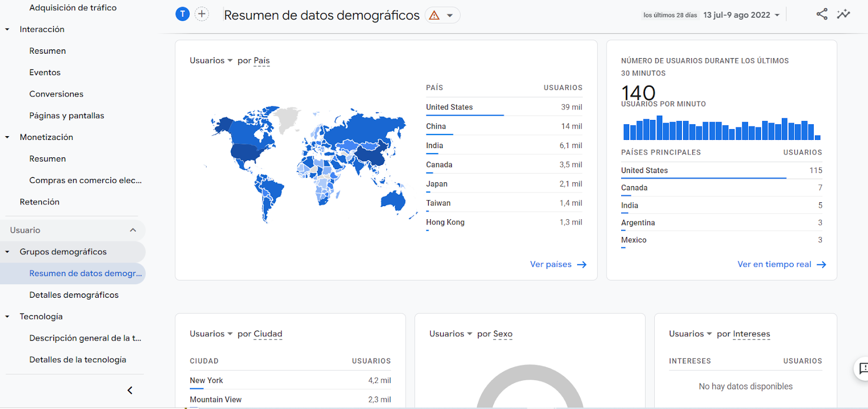Select Resumen de datos demográficos item
The width and height of the screenshot is (868, 409).
pyautogui.click(x=73, y=273)
